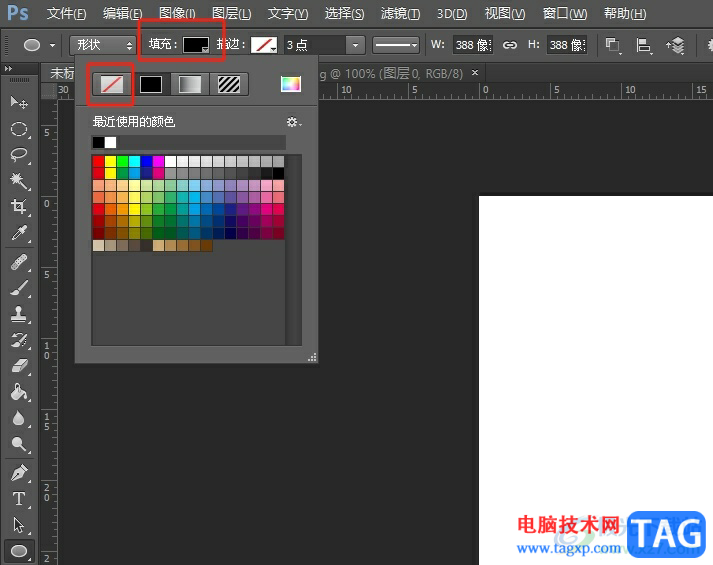
Task: Open swatches panel gear menu
Action: point(294,122)
